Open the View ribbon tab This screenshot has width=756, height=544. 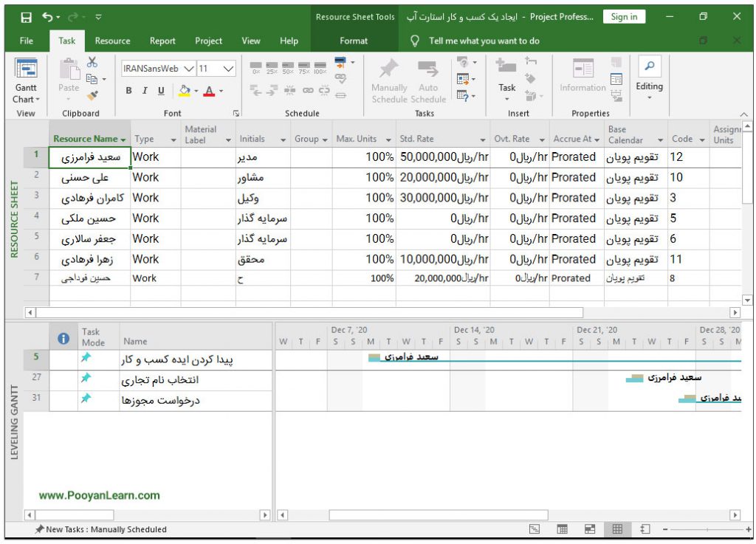click(251, 41)
